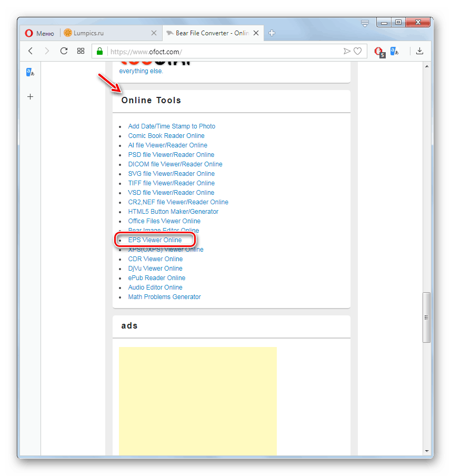Close the Lumpics.ru tab
Screen dimensions: 451x476
click(154, 33)
